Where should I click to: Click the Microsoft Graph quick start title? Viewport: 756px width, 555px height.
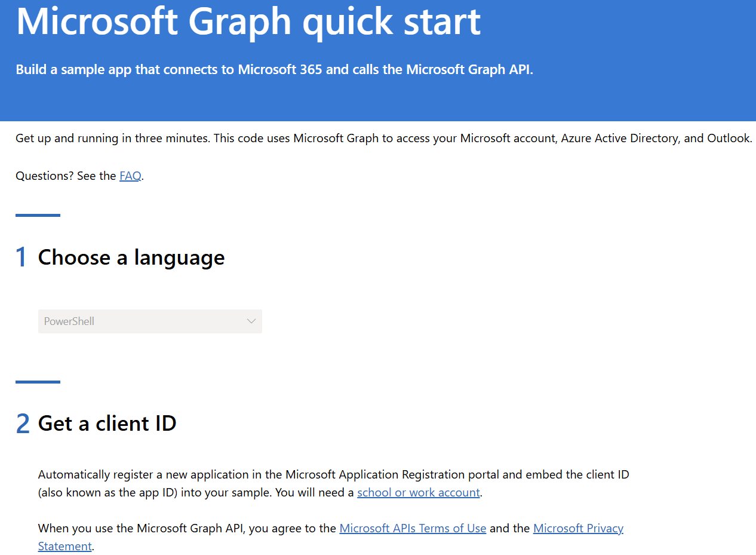[248, 20]
